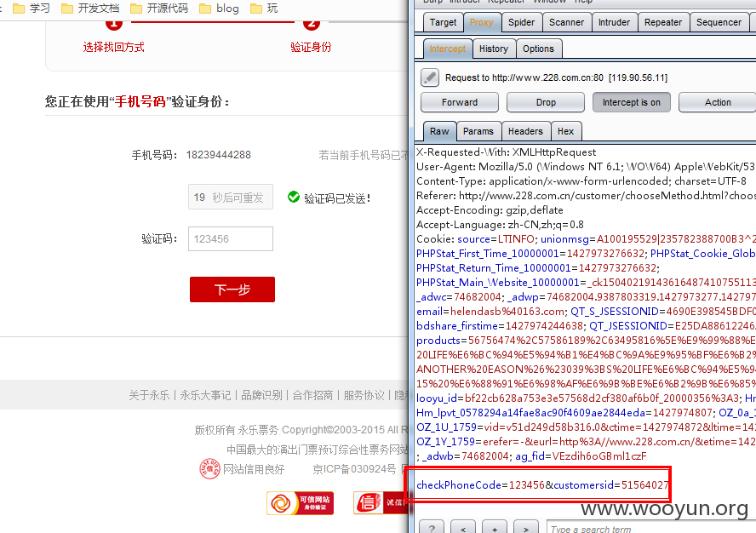This screenshot has height=533, width=756.
Task: Click the 可信网站 trust badge
Action: (300, 503)
